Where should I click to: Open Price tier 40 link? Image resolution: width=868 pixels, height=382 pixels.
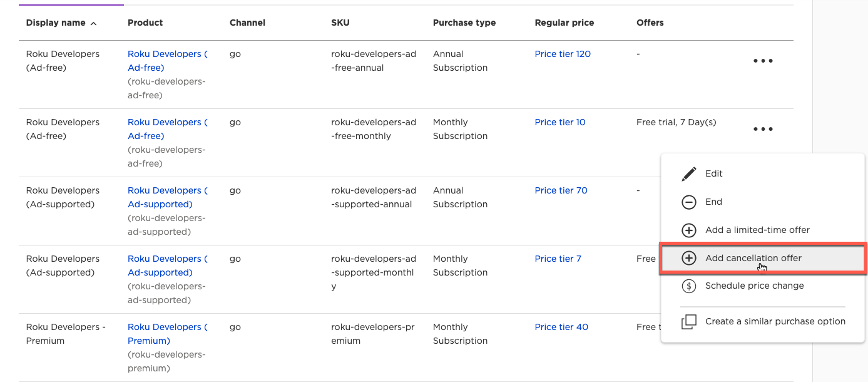pos(561,327)
